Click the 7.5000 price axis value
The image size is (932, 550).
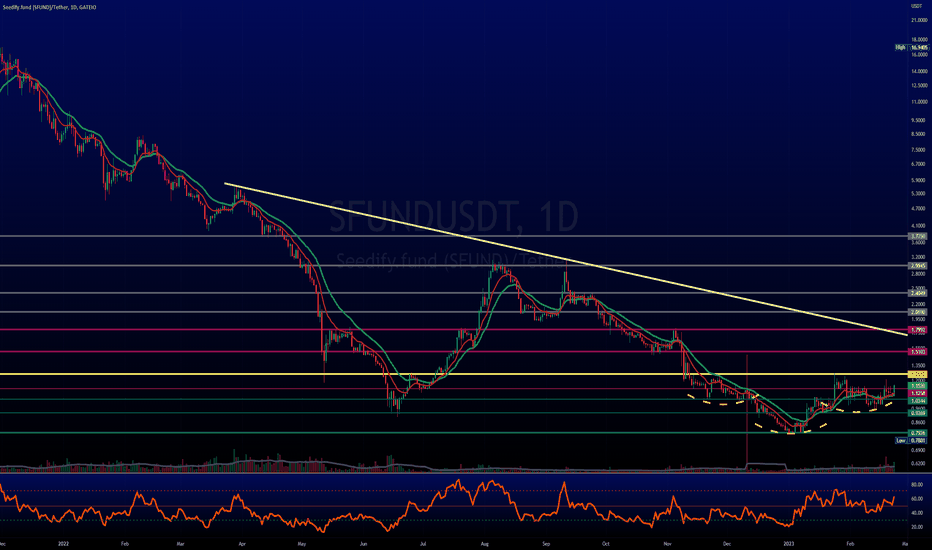click(x=918, y=150)
